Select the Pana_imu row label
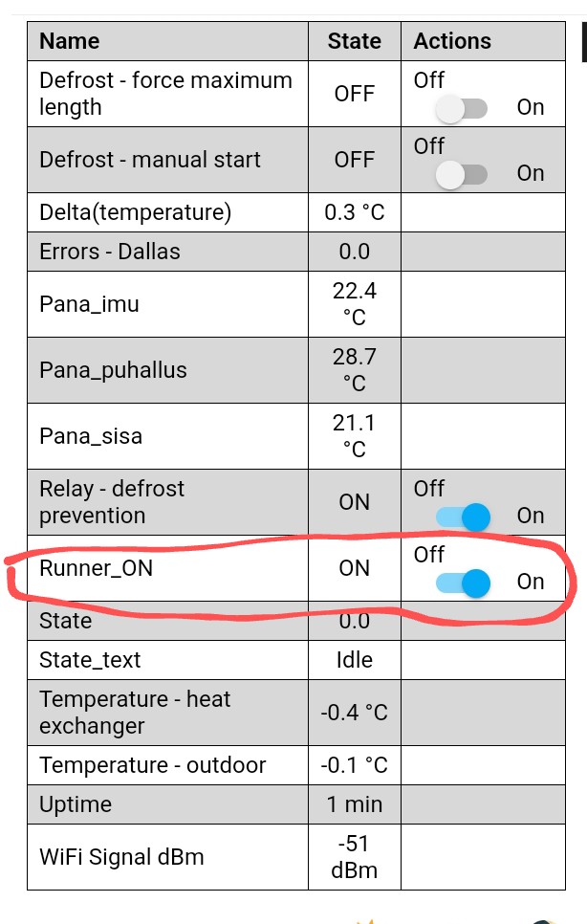 tap(89, 304)
